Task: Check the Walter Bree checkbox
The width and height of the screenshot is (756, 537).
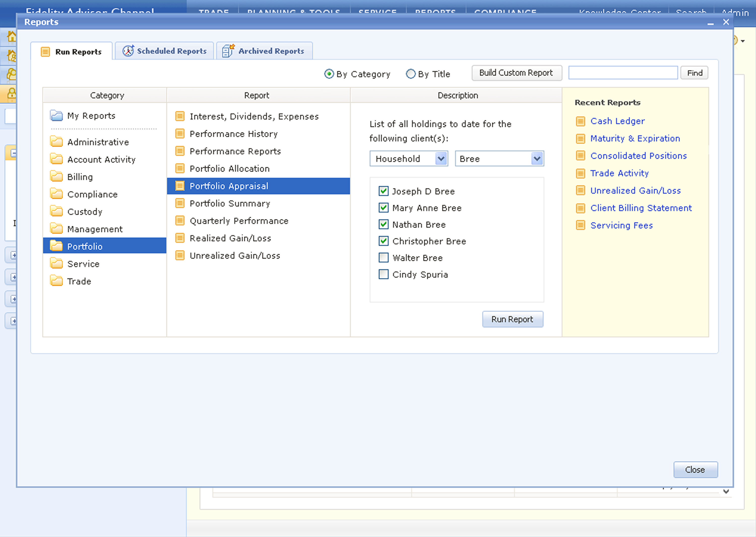Action: point(383,258)
